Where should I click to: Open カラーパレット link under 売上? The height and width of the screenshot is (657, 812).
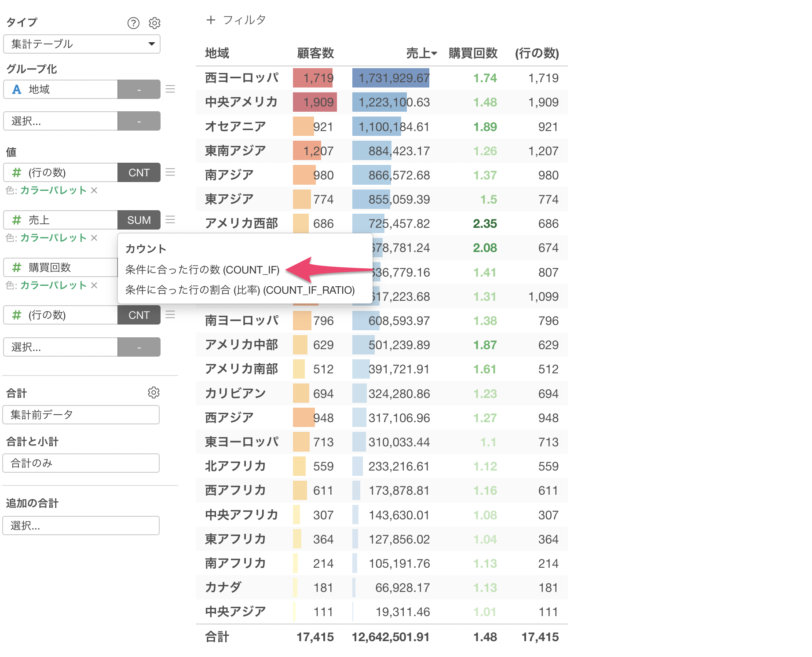click(x=54, y=238)
